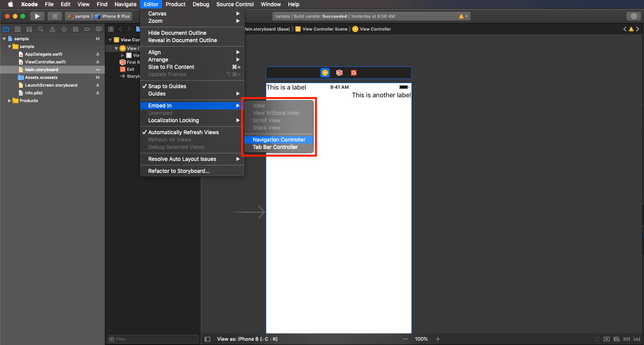This screenshot has width=644, height=345.
Task: Click the Align constraints icon at bottom
Action: pyautogui.click(x=617, y=339)
